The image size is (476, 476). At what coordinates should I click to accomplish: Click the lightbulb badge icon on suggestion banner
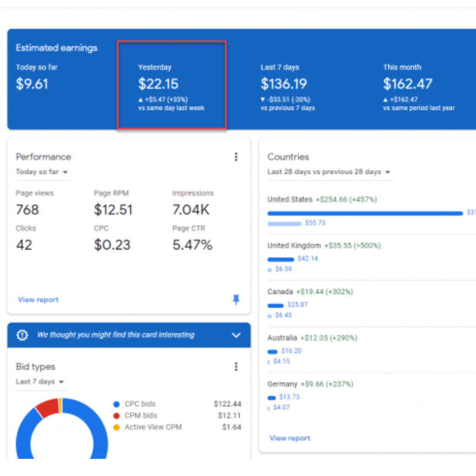pyautogui.click(x=22, y=335)
